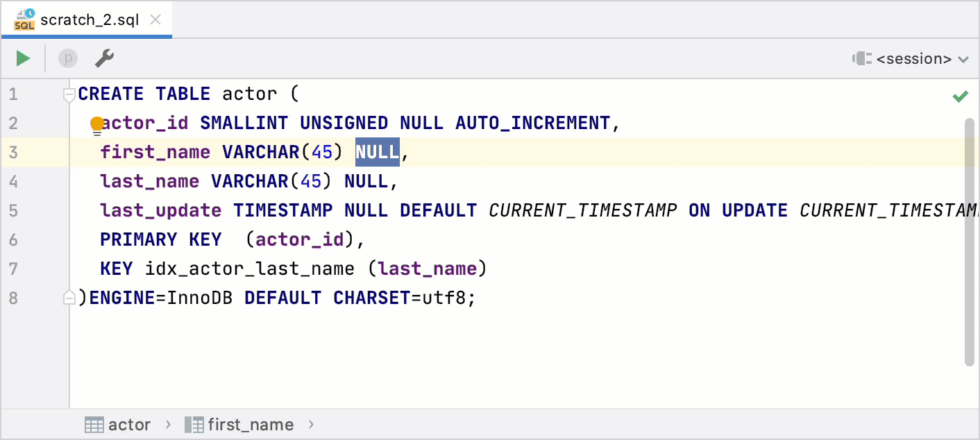Click the inspections checkmark in the top-right corner

961,96
